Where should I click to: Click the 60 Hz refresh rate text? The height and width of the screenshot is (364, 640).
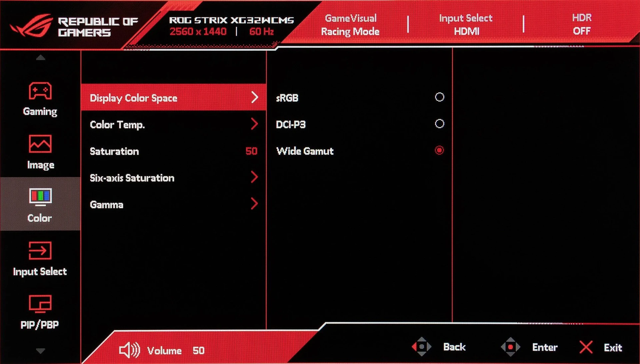click(x=262, y=32)
